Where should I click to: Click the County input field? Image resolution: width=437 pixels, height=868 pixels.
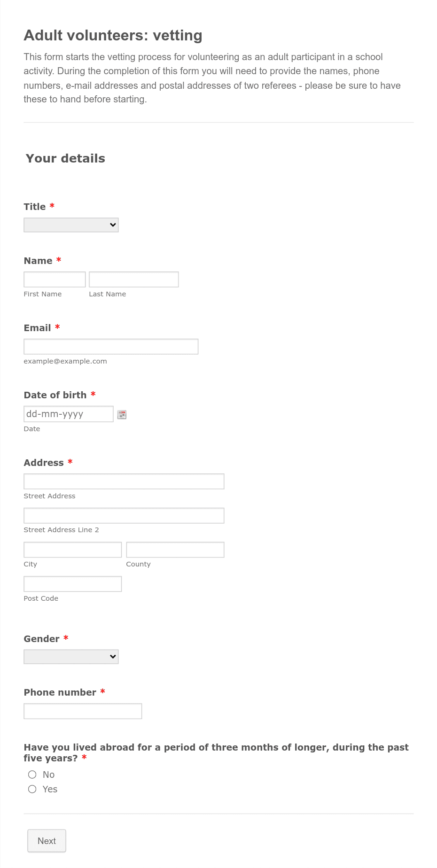(x=175, y=549)
